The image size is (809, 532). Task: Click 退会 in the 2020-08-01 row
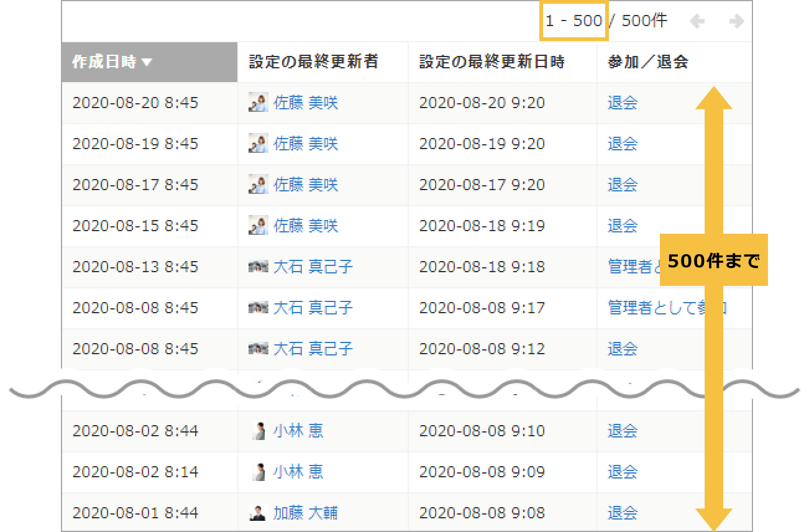tap(622, 512)
